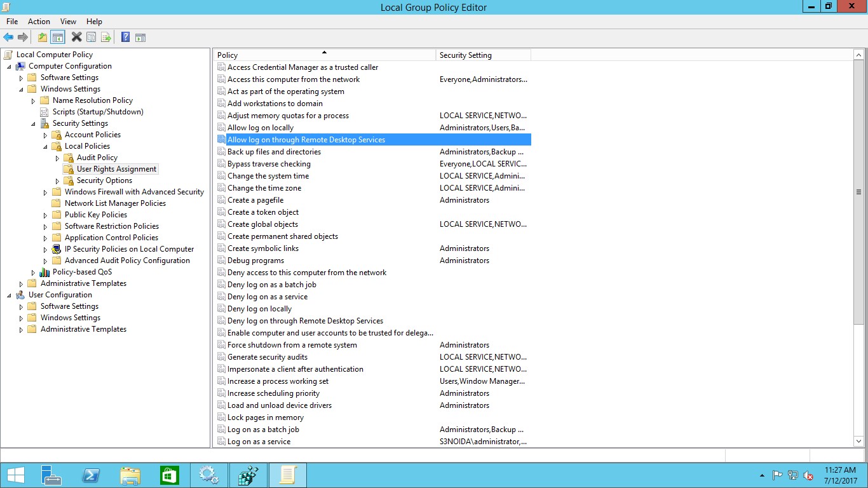
Task: Expand Windows Firewall with Advanced Security
Action: click(45, 193)
